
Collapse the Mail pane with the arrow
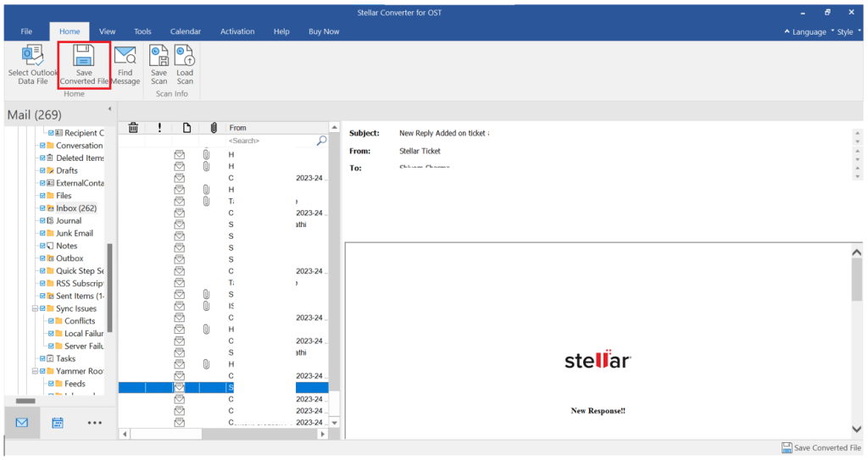click(109, 108)
